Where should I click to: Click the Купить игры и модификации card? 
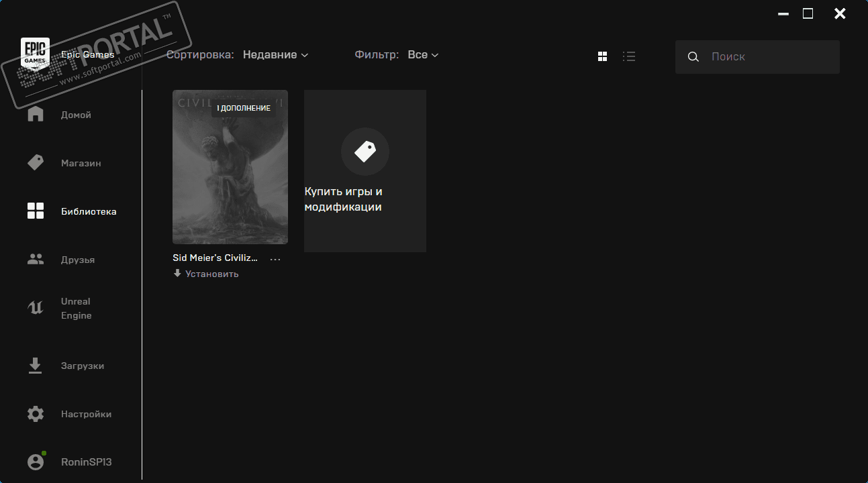point(365,171)
